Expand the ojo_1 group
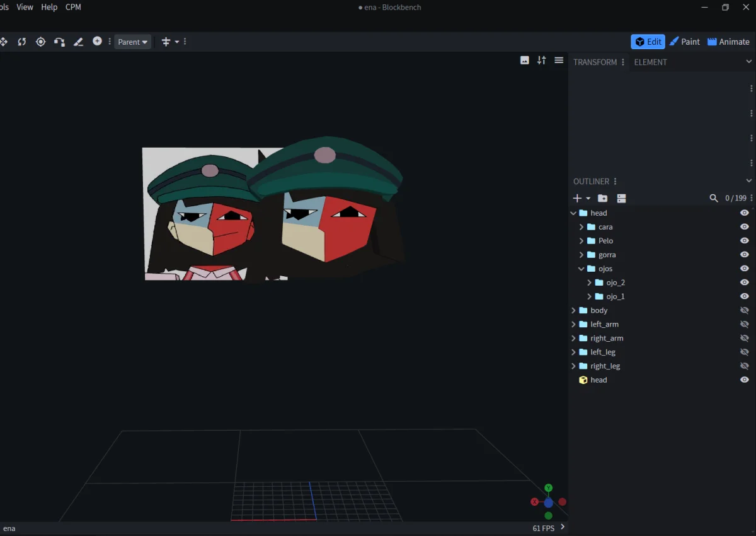The image size is (756, 536). coord(590,296)
